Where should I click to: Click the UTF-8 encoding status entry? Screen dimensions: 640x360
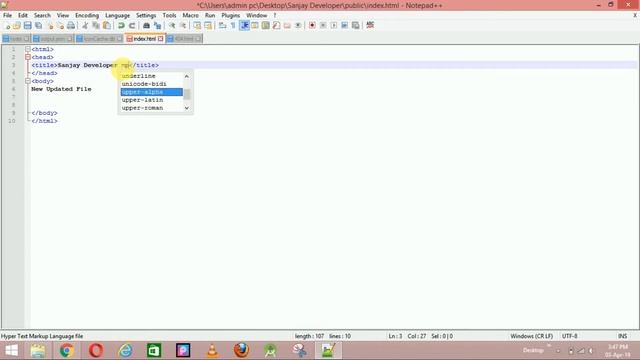[569, 336]
